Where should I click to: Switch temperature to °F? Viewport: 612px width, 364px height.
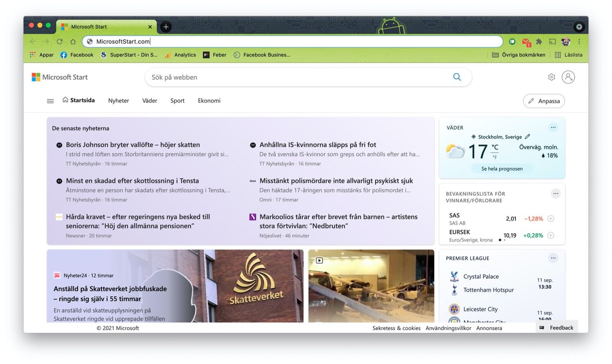point(495,157)
